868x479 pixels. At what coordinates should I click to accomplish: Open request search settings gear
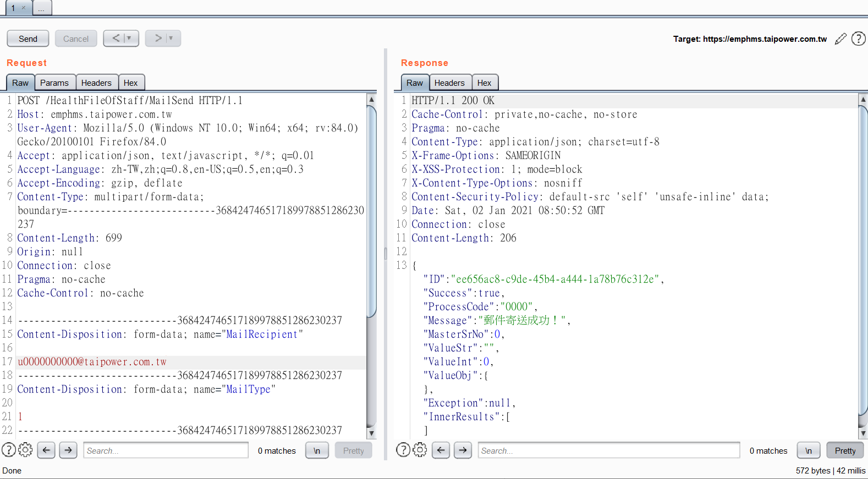[25, 450]
